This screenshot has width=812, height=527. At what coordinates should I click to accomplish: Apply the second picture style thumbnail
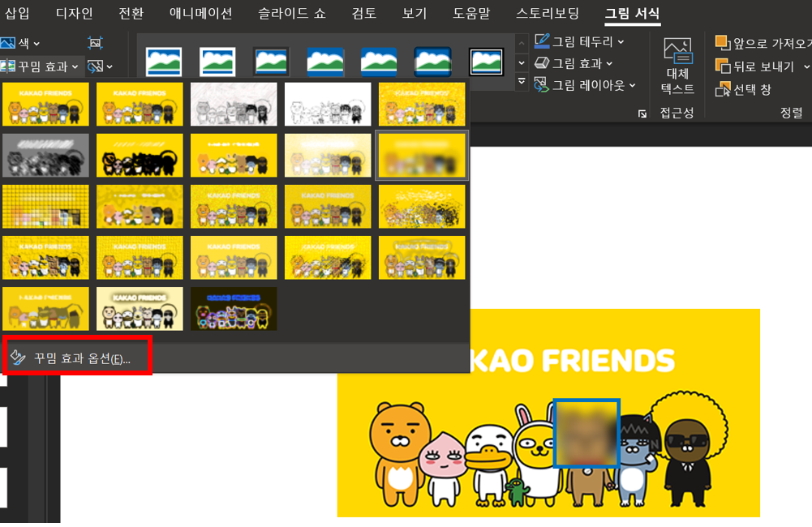tap(217, 62)
